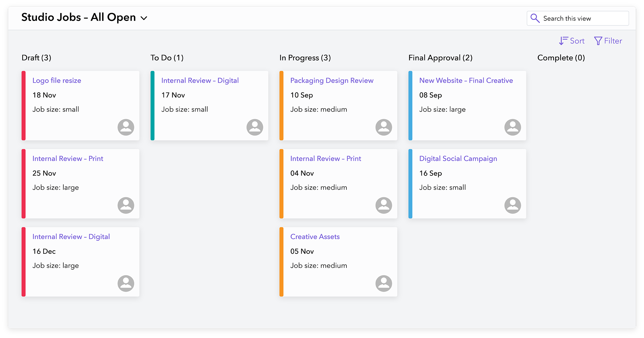644x338 pixels.
Task: Click the search magnifier icon
Action: pos(535,18)
